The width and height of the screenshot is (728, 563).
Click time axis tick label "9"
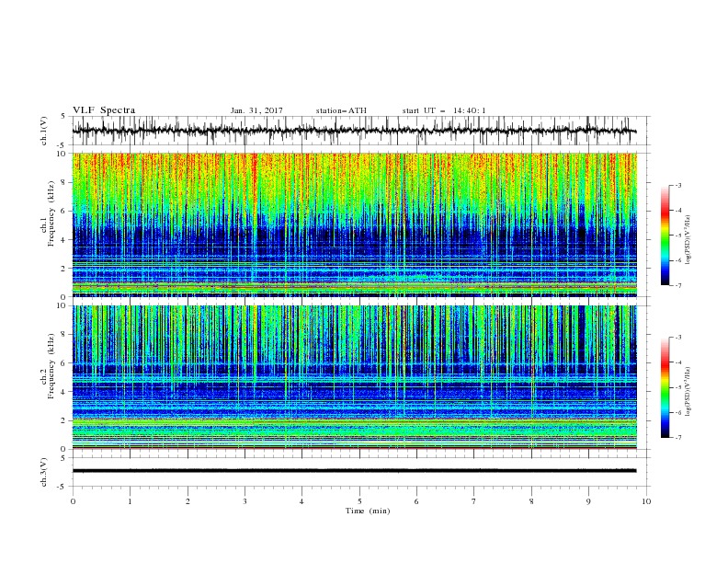[x=588, y=501]
